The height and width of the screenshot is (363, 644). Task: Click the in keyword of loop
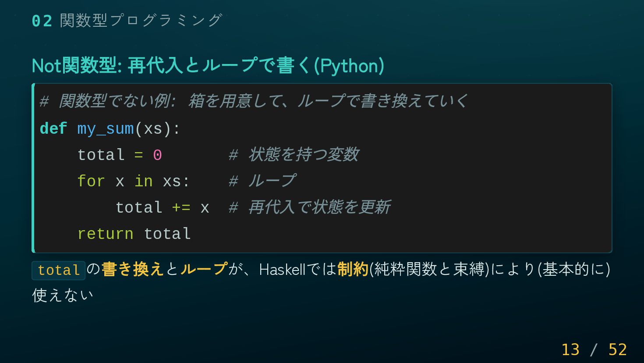pos(144,181)
